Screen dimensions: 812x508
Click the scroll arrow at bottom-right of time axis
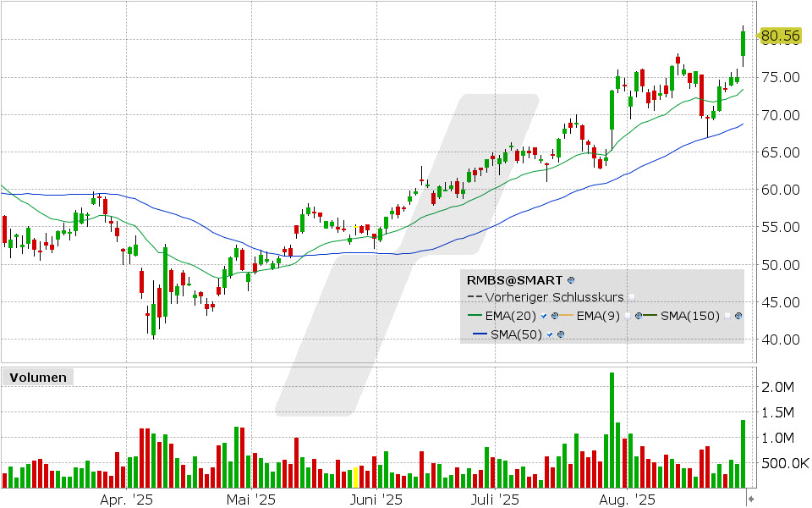(x=750, y=499)
